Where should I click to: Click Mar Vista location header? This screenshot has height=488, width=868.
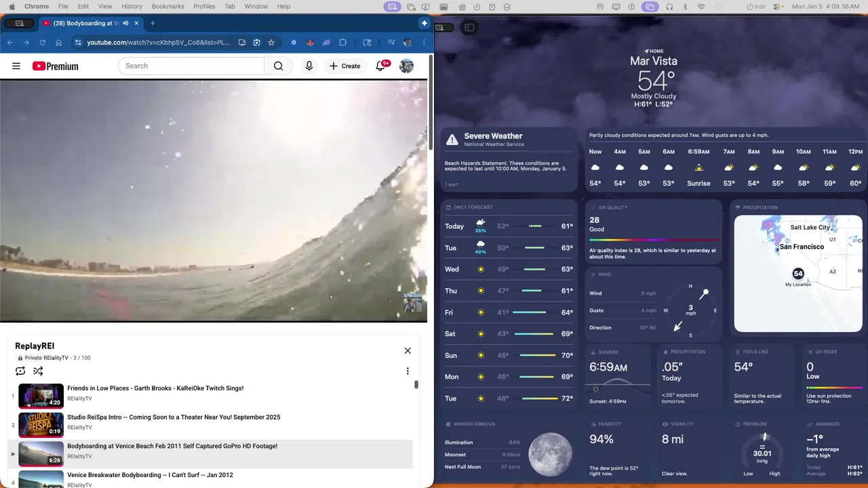click(x=654, y=61)
